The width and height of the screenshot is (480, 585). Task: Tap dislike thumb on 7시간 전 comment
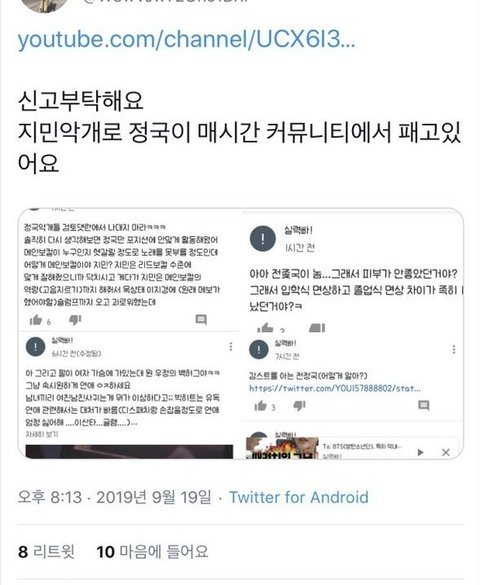pos(299,406)
